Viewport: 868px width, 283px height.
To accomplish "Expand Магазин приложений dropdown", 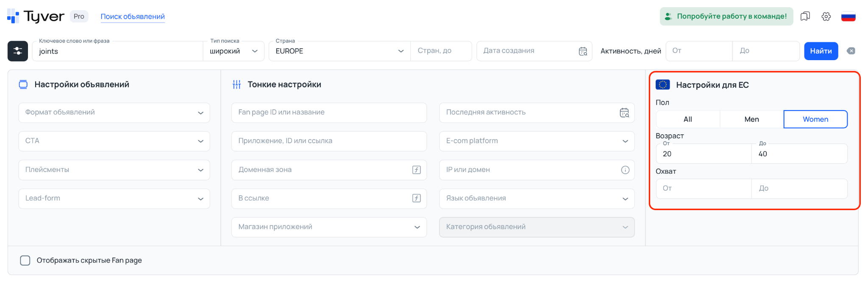I will click(x=329, y=227).
